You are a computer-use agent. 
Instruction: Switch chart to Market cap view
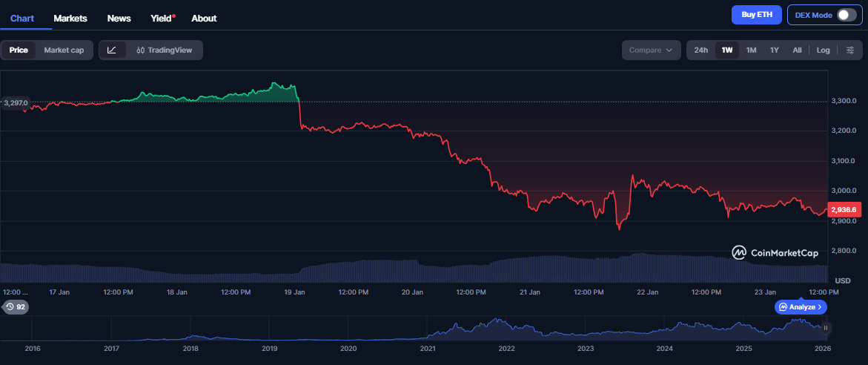64,50
